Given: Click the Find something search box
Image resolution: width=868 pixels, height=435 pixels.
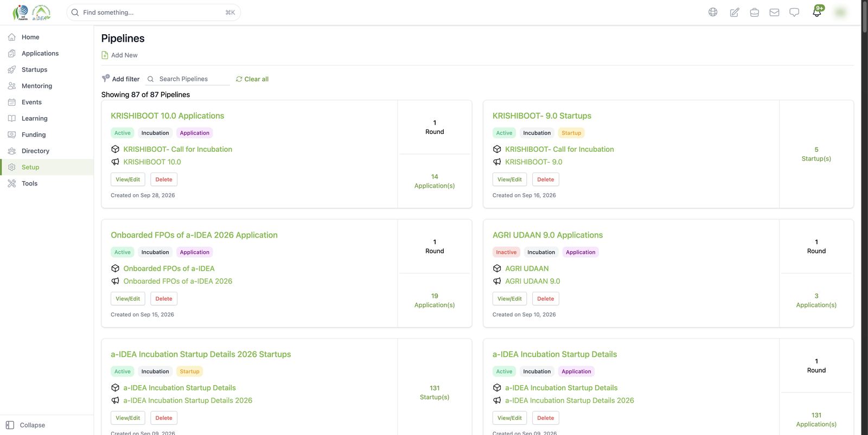Looking at the screenshot, I should [154, 12].
